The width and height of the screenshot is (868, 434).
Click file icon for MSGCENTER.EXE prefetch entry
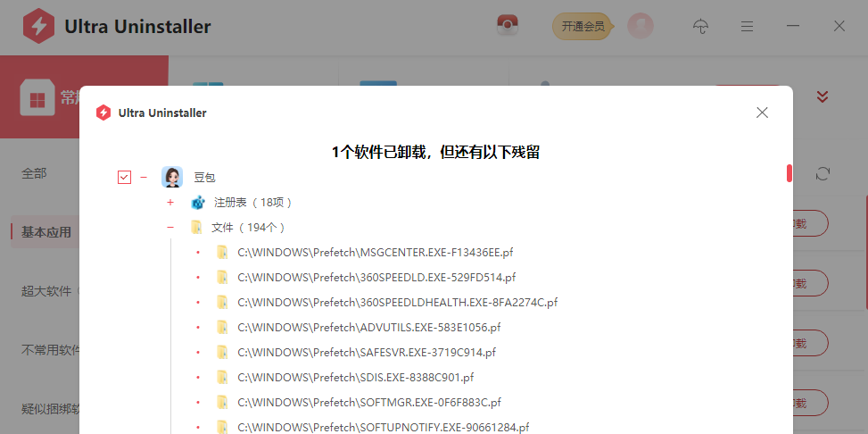coord(222,252)
